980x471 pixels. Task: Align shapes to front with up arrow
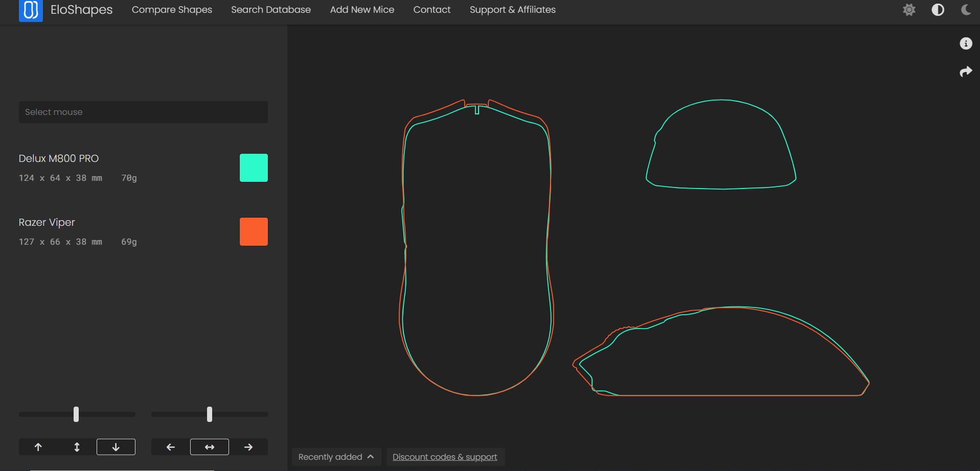(38, 447)
